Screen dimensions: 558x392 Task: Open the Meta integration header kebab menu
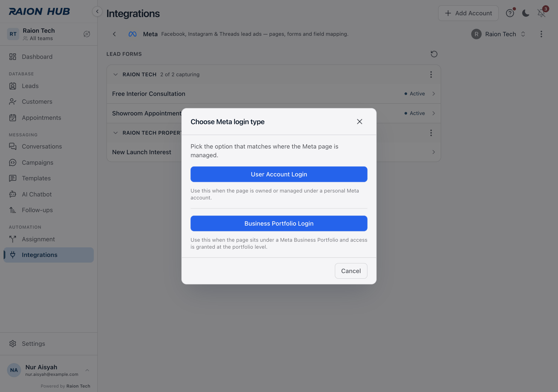541,34
